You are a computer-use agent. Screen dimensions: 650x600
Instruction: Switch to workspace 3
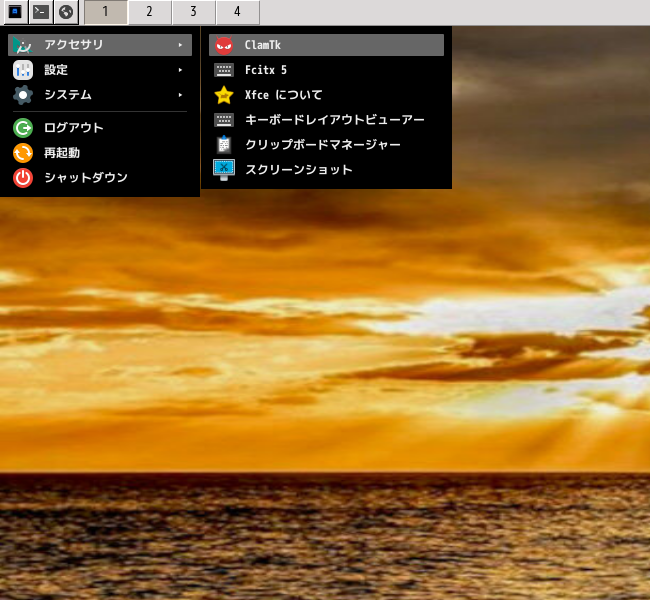pyautogui.click(x=194, y=12)
